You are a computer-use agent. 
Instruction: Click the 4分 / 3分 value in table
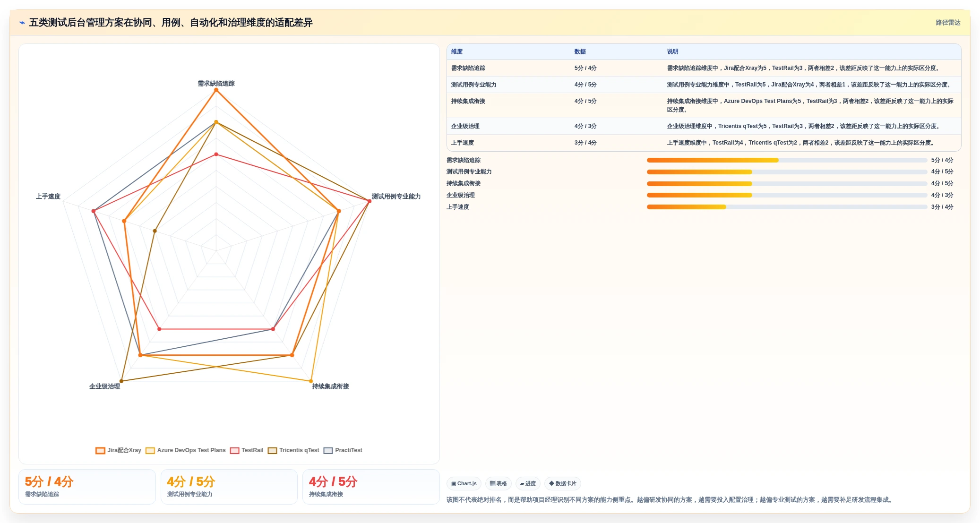[585, 126]
